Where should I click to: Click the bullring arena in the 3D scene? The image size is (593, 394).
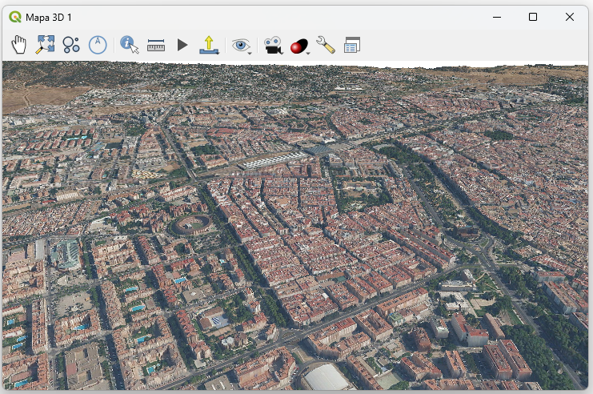coord(193,224)
